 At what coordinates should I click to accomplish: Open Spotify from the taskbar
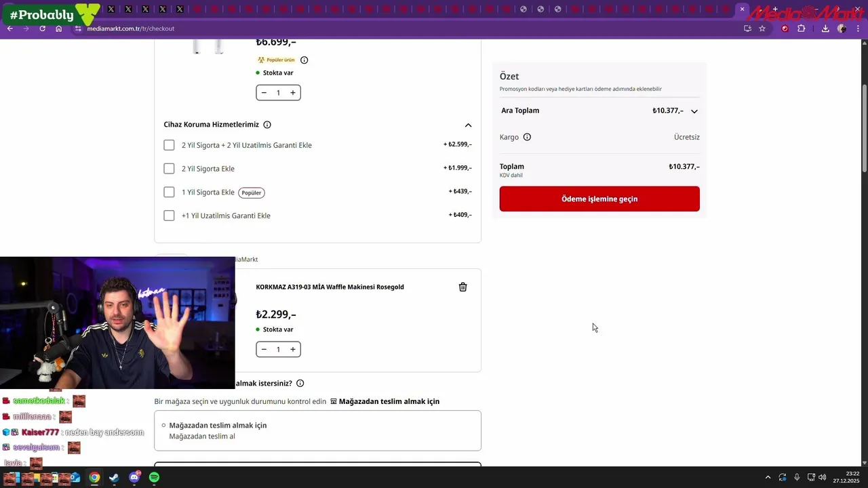[154, 478]
